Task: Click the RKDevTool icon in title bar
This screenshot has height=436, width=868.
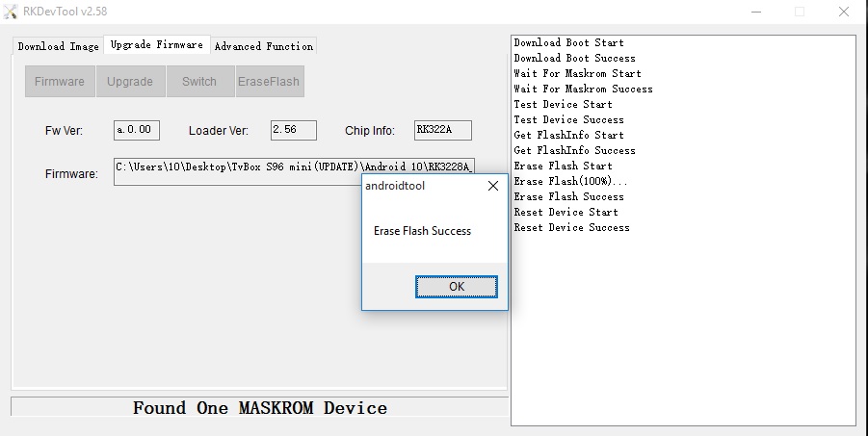Action: 11,12
